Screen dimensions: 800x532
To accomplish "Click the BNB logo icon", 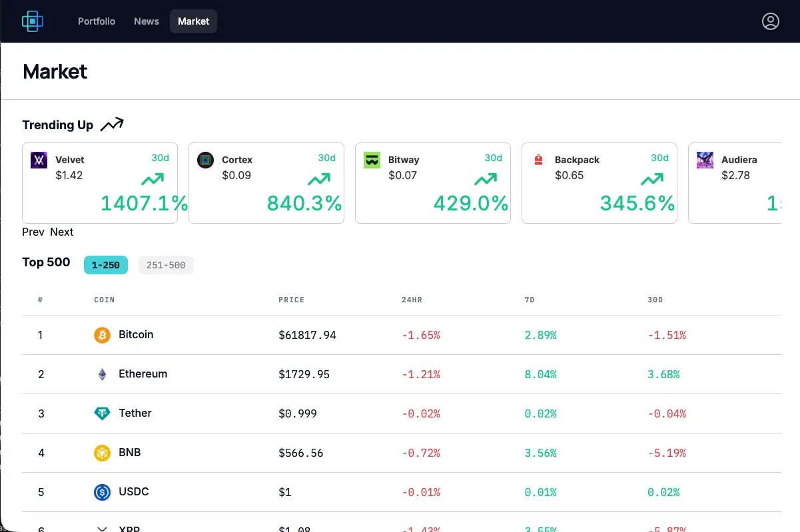I will pos(102,453).
